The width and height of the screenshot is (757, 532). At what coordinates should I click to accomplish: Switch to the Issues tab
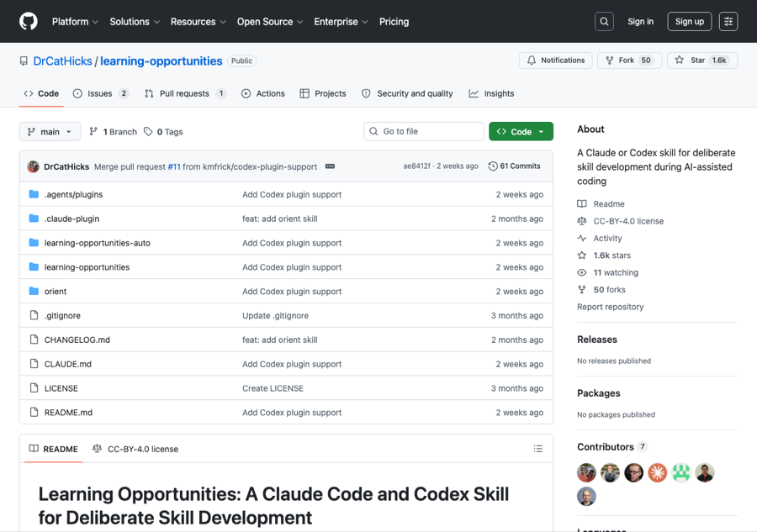(x=101, y=93)
